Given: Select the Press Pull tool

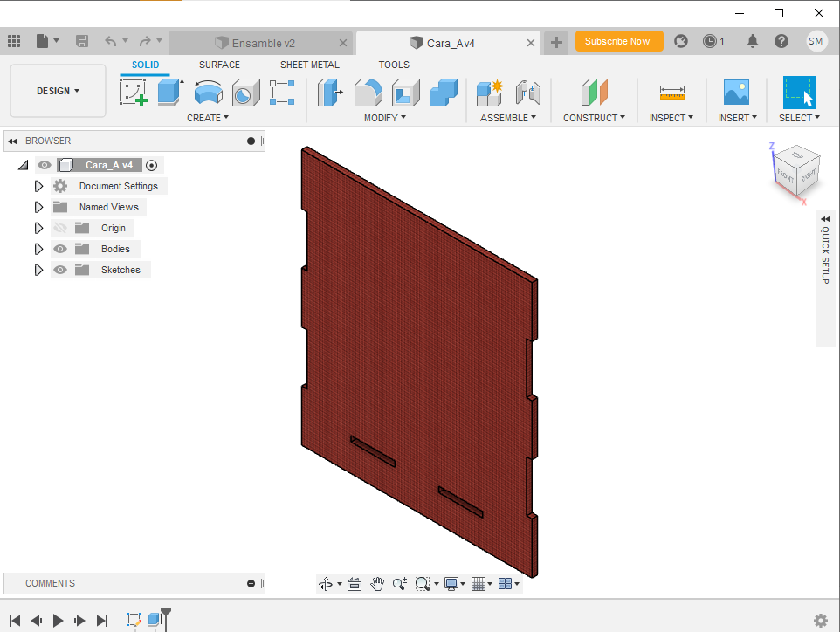Looking at the screenshot, I should click(331, 93).
